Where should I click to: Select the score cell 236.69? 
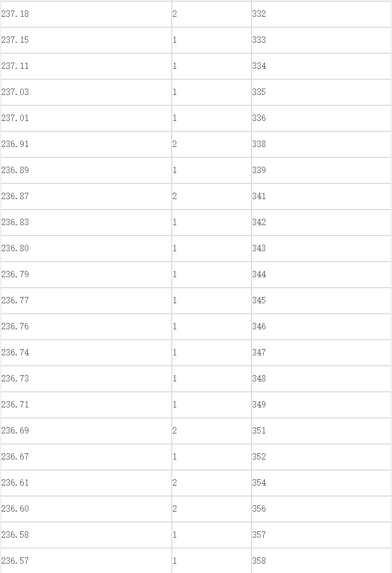click(86, 431)
